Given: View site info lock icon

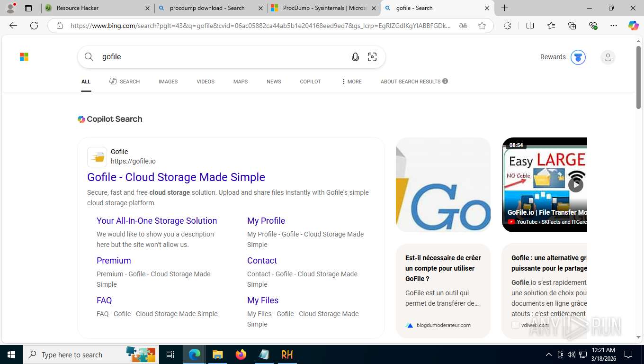Looking at the screenshot, I should 60,26.
